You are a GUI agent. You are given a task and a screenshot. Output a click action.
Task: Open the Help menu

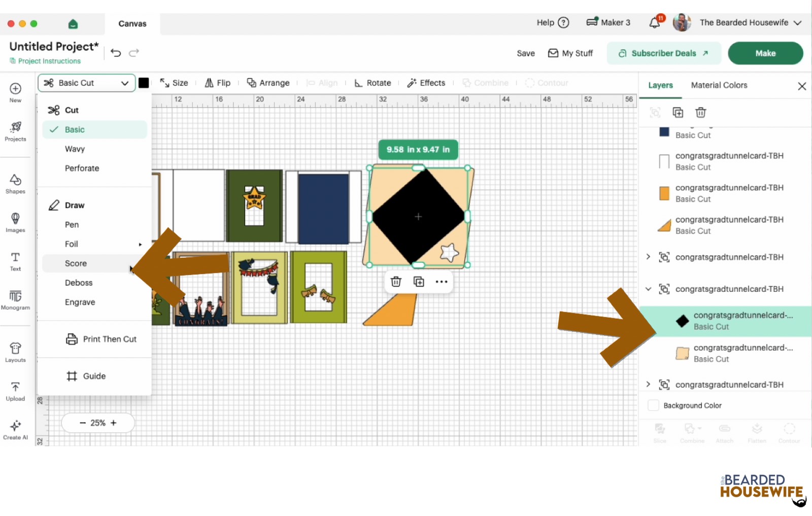(553, 22)
